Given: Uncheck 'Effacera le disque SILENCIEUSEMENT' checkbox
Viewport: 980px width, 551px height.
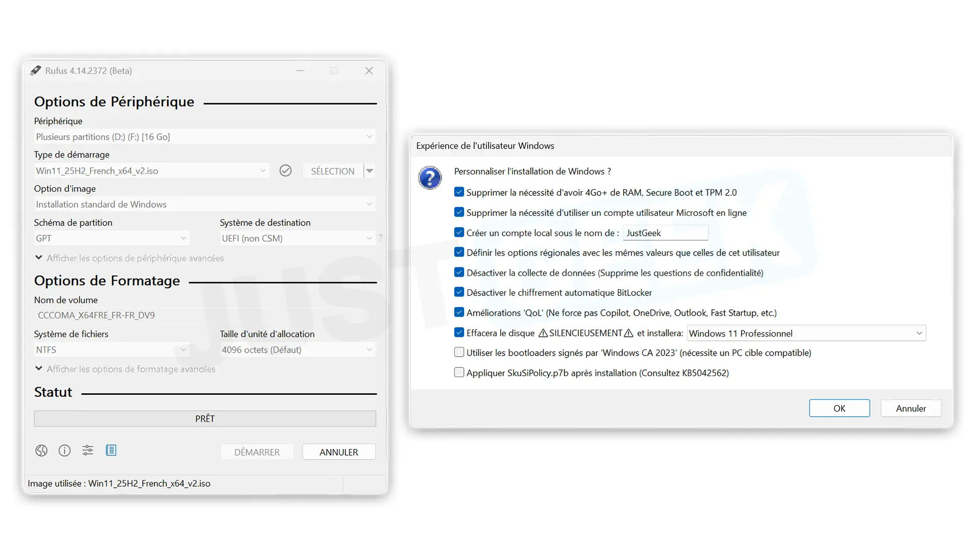Looking at the screenshot, I should click(x=459, y=333).
